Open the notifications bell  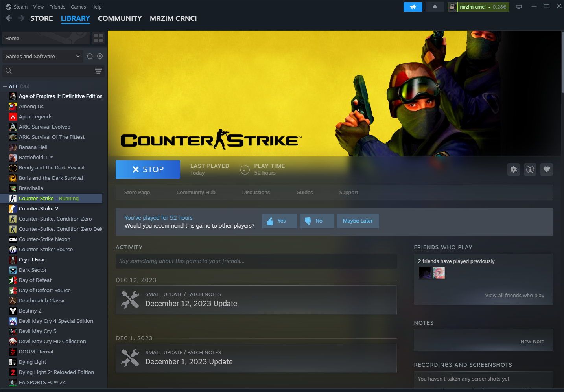click(435, 7)
